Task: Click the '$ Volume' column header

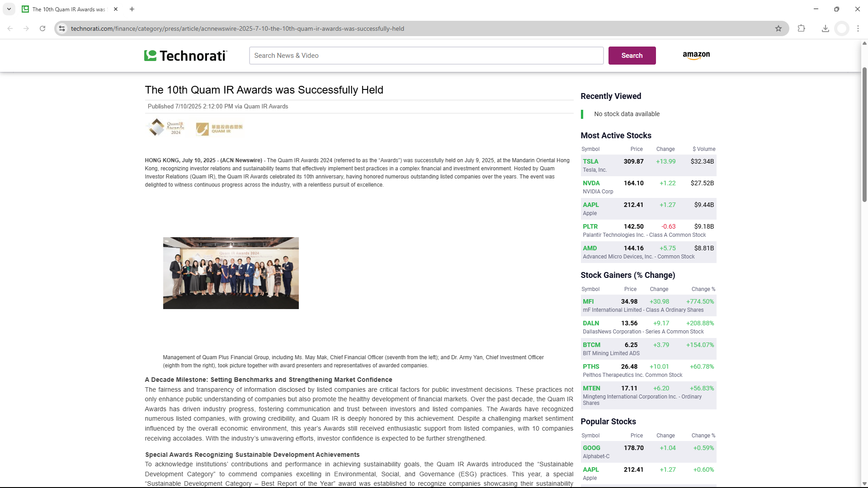Action: (x=704, y=149)
